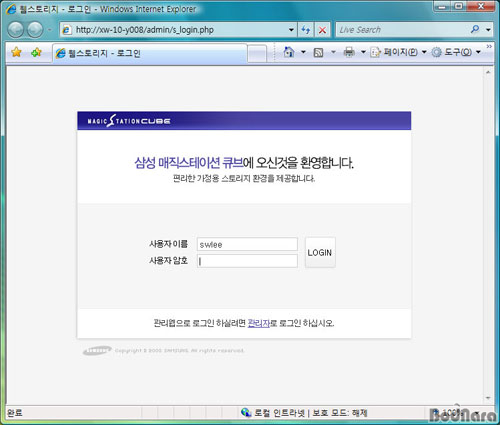Maximize the Internet Explorer window

[459, 6]
